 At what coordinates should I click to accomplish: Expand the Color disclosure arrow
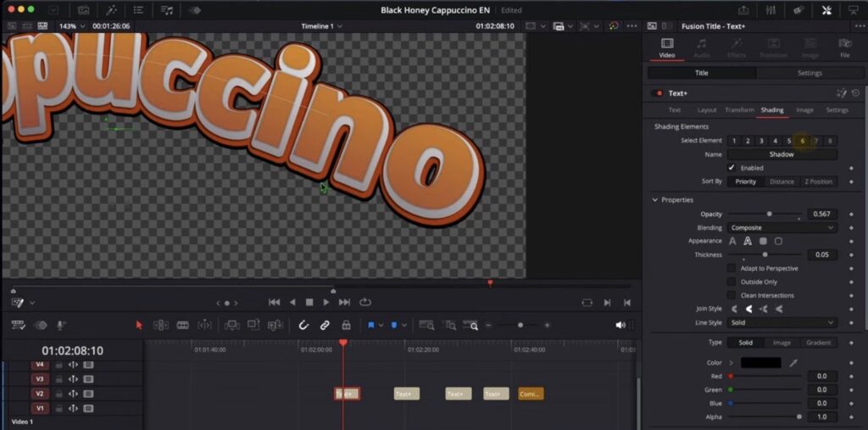[731, 363]
